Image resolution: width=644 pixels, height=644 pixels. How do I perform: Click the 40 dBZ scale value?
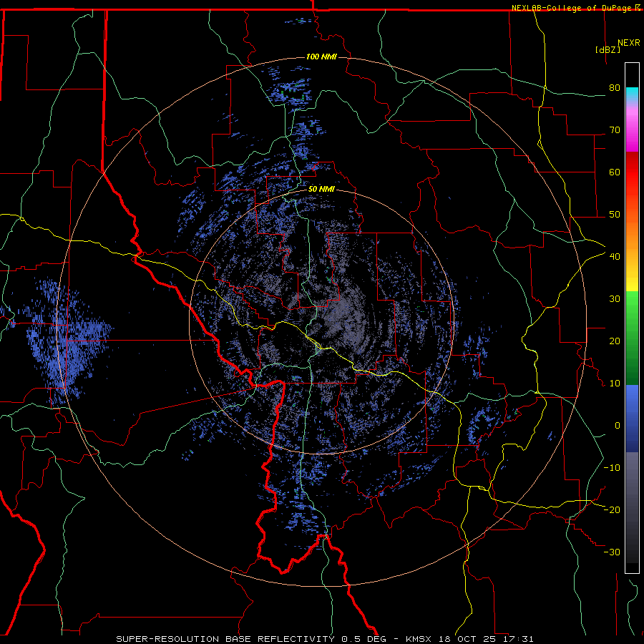coord(615,256)
